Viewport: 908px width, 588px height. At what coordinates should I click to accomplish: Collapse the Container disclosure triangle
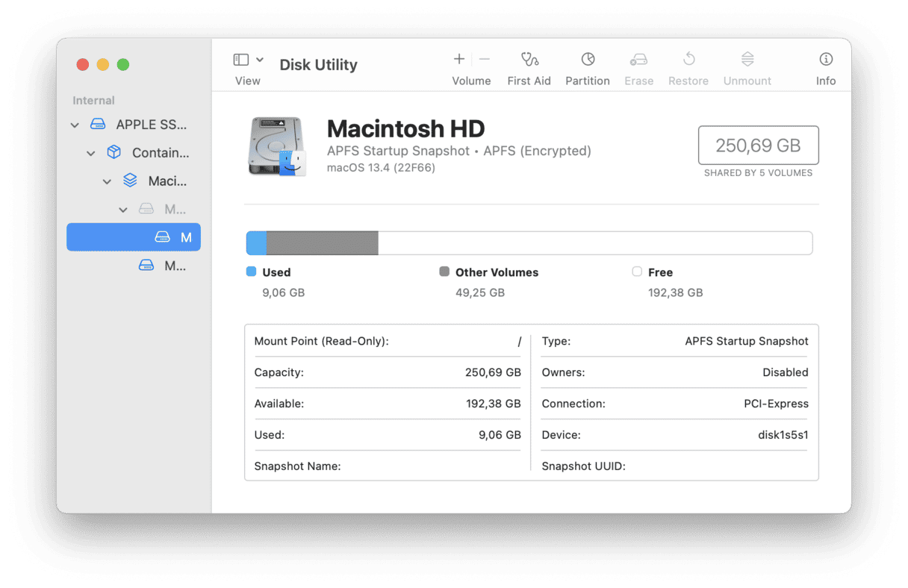click(91, 152)
